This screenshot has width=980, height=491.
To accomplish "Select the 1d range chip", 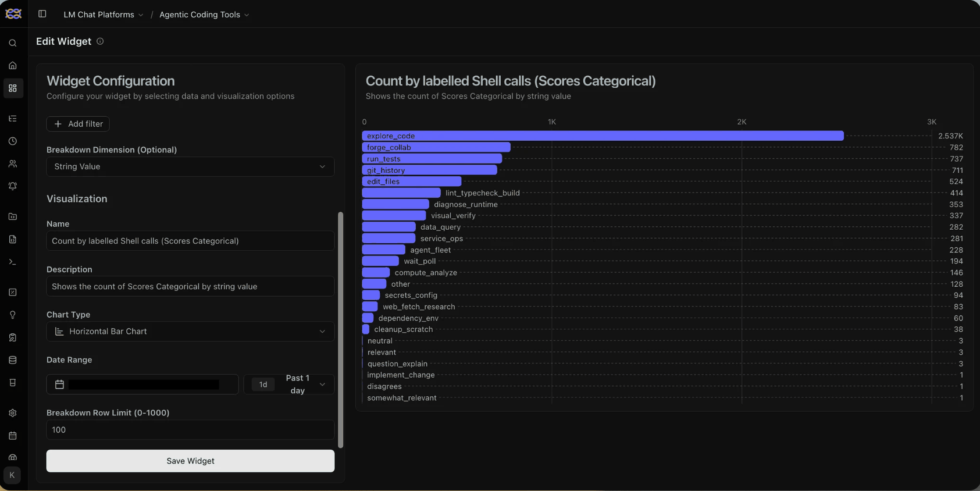I will click(x=263, y=385).
